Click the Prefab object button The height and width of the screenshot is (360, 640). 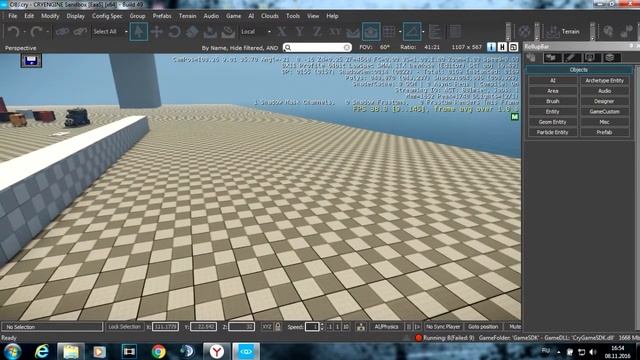click(604, 132)
